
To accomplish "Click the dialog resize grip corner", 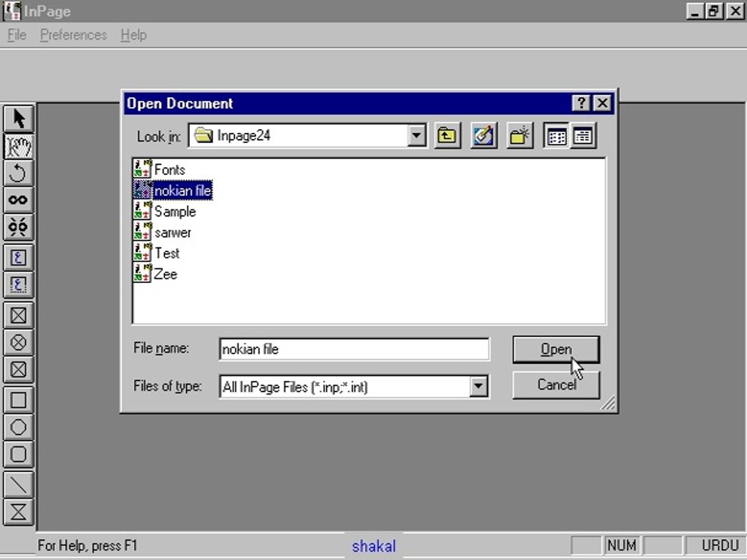I will tap(608, 404).
